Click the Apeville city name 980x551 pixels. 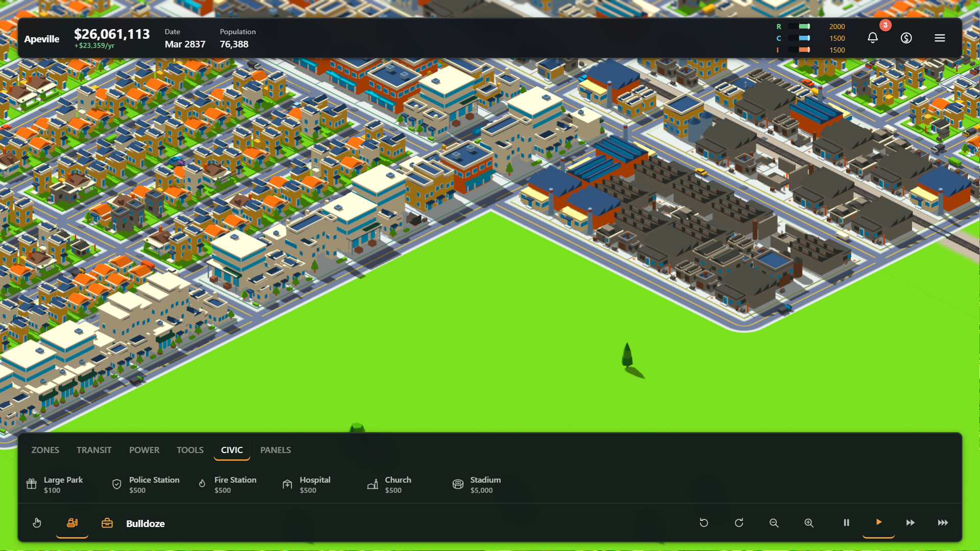pos(41,39)
